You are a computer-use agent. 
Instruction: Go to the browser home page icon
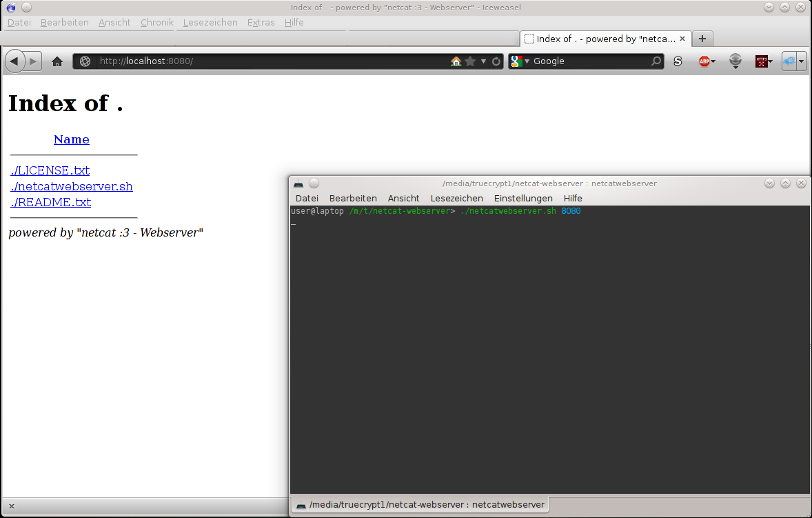tap(57, 61)
